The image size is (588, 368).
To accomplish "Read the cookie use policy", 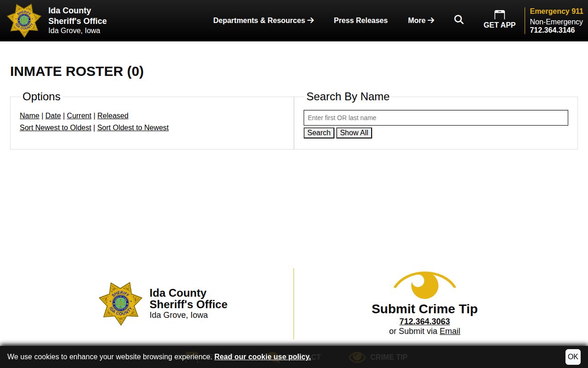I will click(x=262, y=356).
